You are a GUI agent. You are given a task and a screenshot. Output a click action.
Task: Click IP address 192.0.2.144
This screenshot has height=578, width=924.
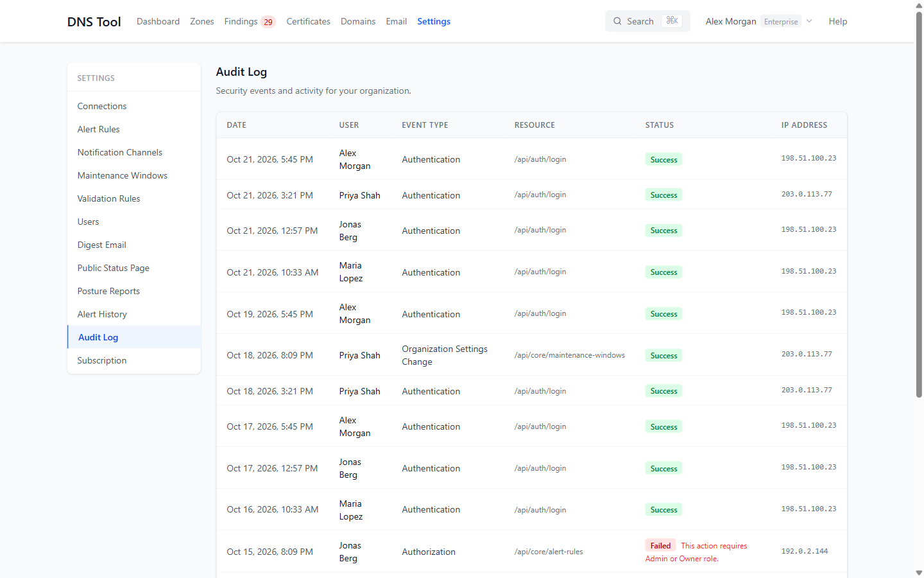(x=805, y=551)
